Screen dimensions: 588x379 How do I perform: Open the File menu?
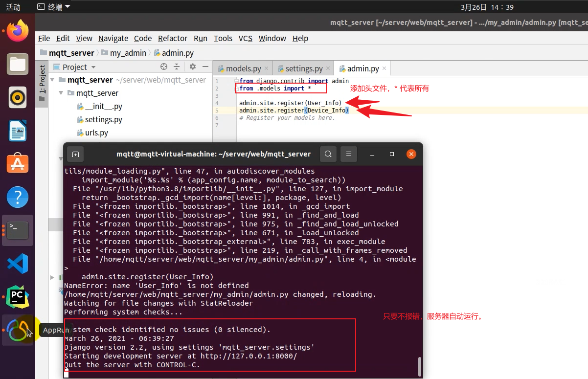44,38
